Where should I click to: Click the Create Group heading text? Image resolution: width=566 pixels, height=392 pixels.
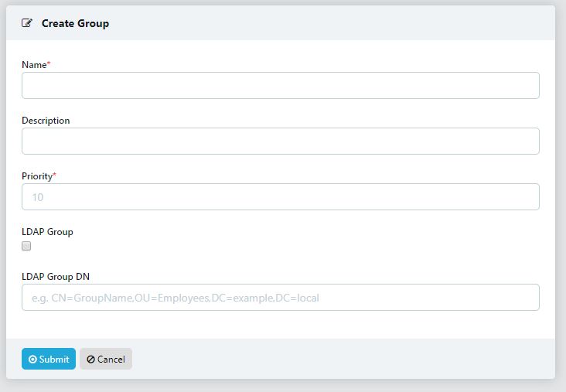point(75,23)
